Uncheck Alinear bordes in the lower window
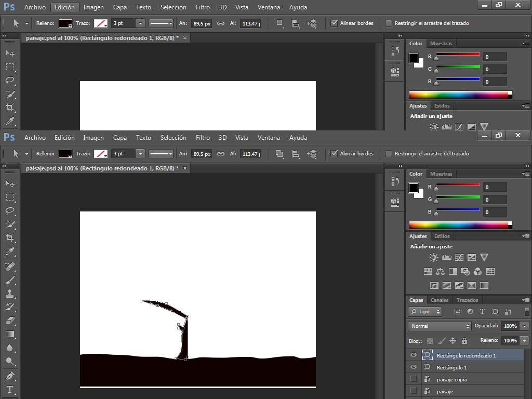532x399 pixels. pyautogui.click(x=334, y=154)
